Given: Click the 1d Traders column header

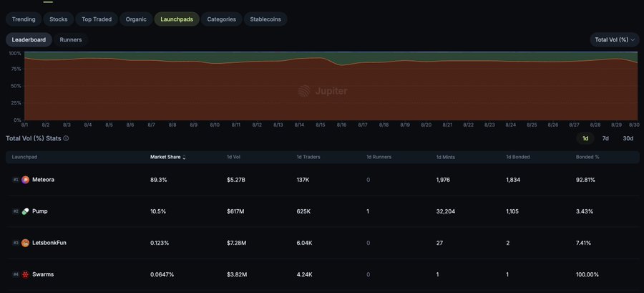Looking at the screenshot, I should pos(308,157).
